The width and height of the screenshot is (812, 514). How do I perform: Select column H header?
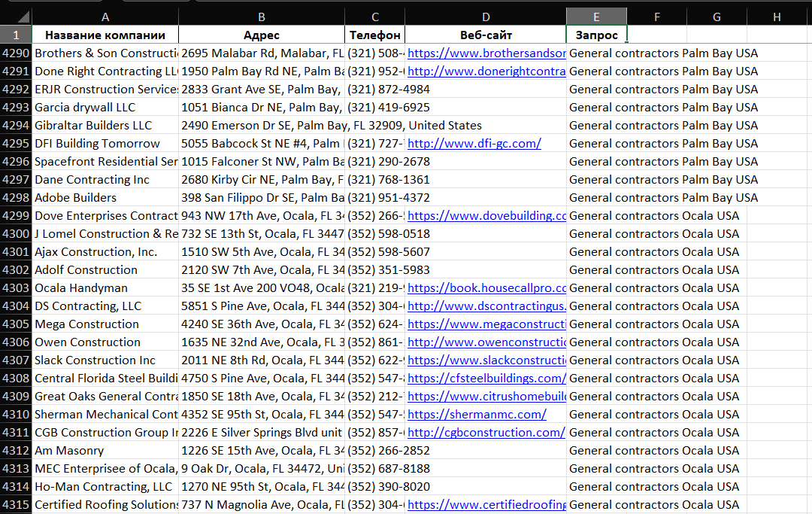(x=777, y=17)
